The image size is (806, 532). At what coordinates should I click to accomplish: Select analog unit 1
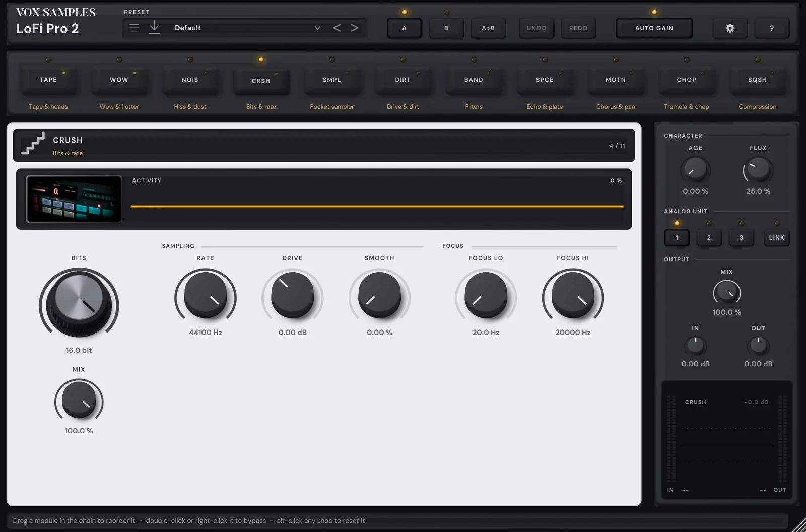pyautogui.click(x=677, y=238)
